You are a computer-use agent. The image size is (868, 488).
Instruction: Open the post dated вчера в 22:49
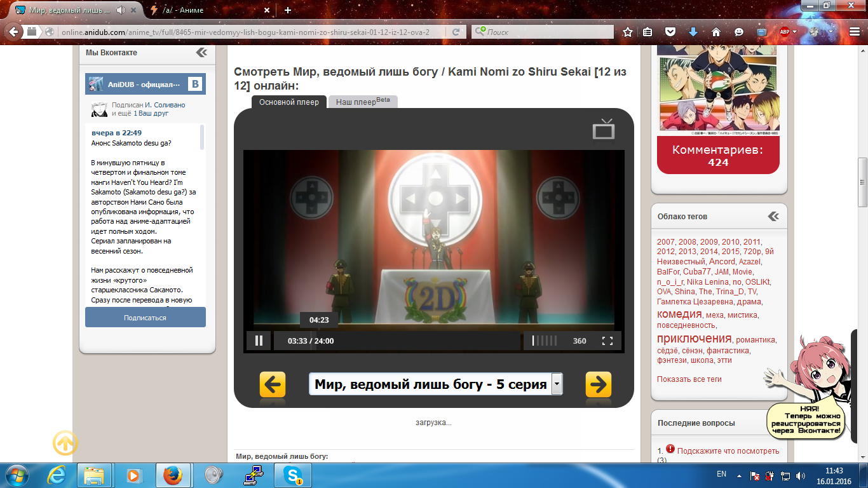tap(116, 133)
